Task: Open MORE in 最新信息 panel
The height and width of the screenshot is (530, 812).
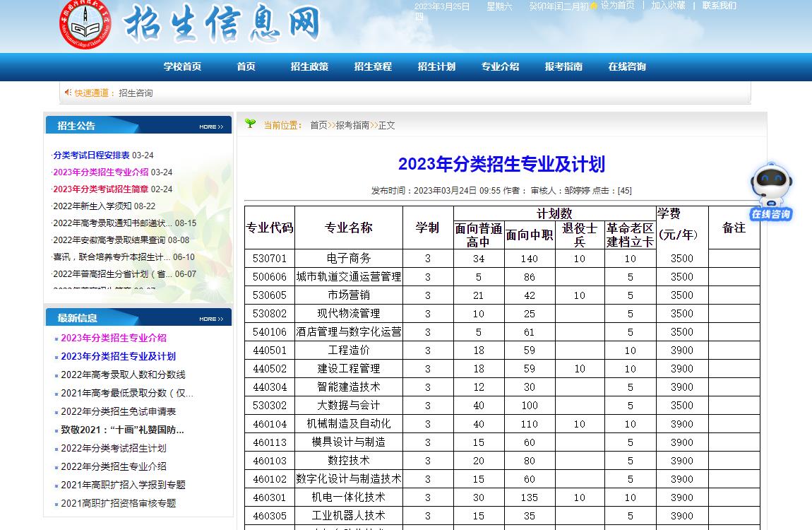Action: click(211, 319)
